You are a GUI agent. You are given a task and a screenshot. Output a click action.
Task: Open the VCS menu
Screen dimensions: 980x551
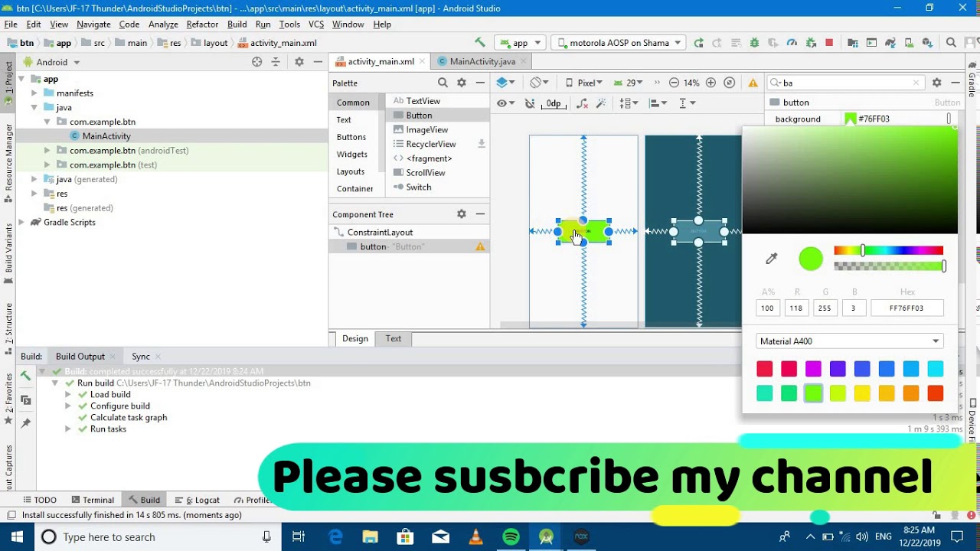tap(316, 24)
